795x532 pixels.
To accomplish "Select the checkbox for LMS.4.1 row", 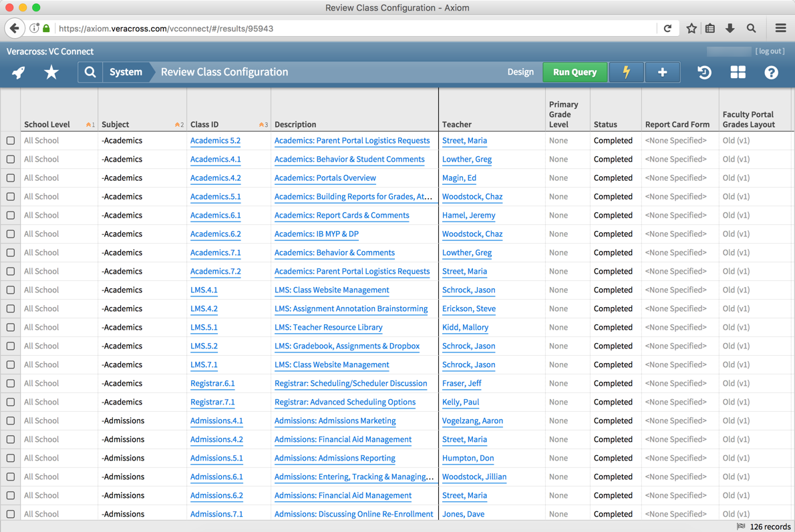I will coord(11,290).
